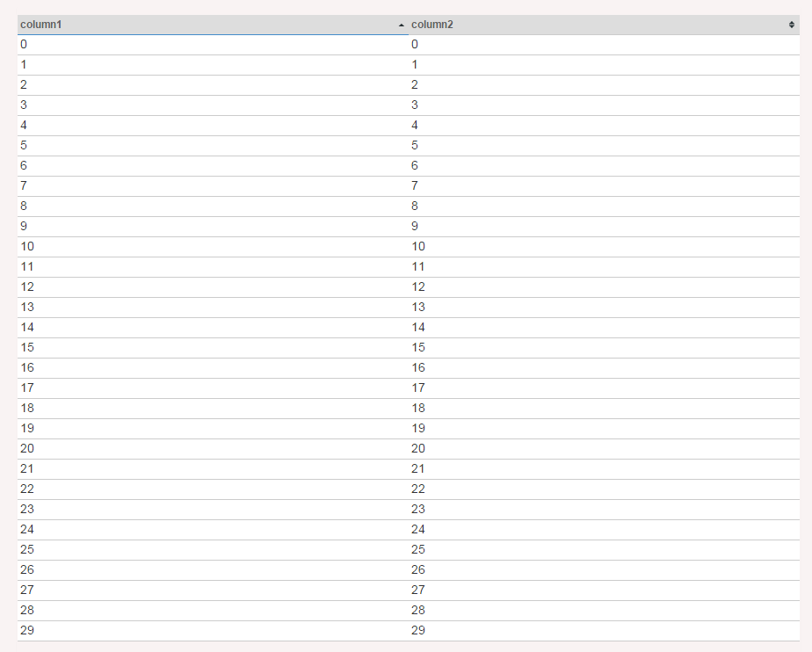Select the column1 cell with value 19
812x652 pixels.
(213, 429)
